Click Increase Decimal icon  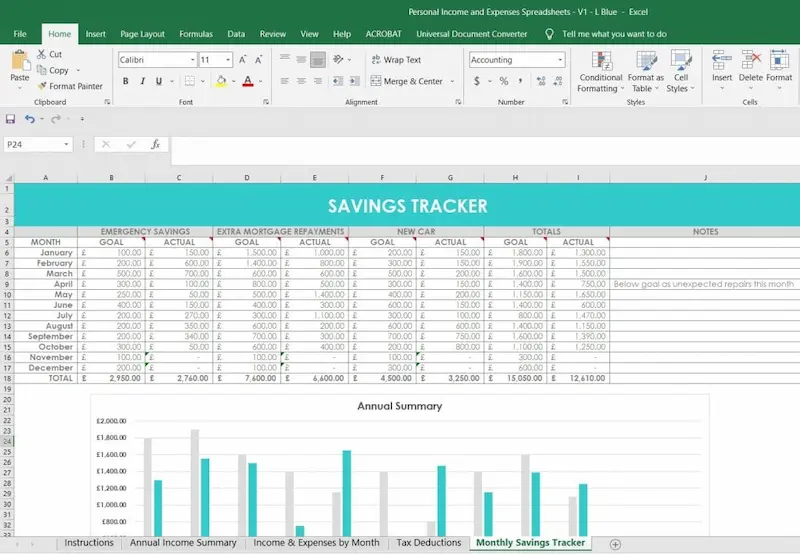coord(541,81)
